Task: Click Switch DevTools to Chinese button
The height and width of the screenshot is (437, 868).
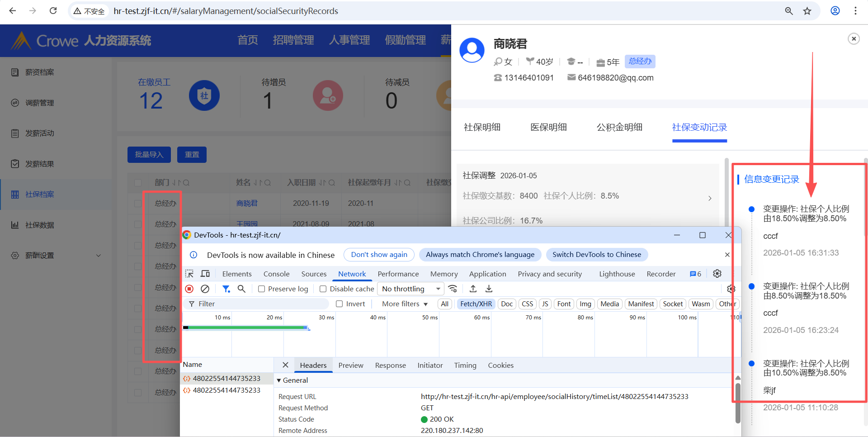Action: pos(596,255)
